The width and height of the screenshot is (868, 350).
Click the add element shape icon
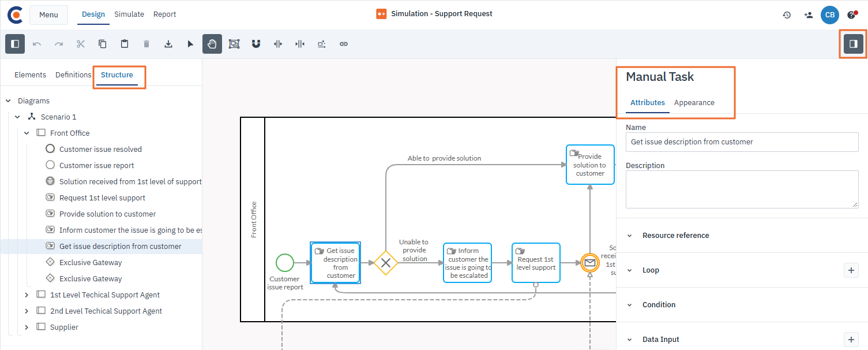coord(322,44)
